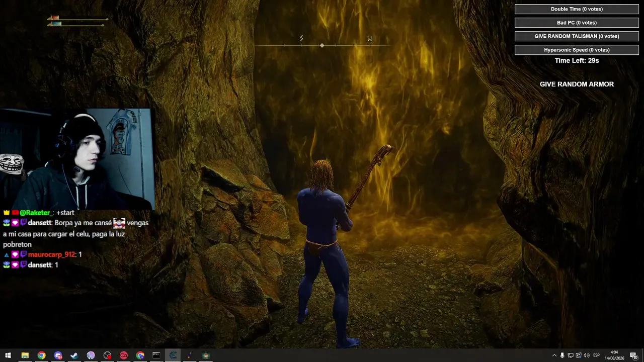
Task: Click the 'GIVE RANDOM ARMOR' effect text
Action: click(x=577, y=84)
